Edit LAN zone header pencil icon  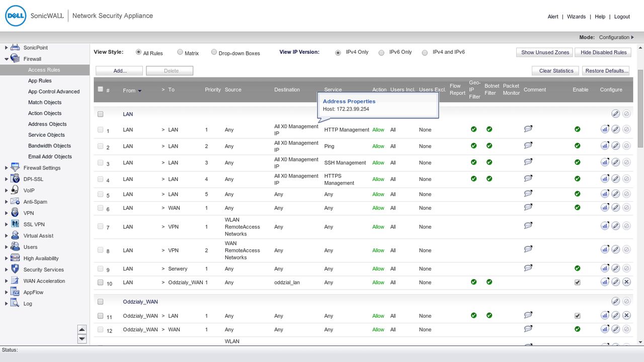[616, 114]
